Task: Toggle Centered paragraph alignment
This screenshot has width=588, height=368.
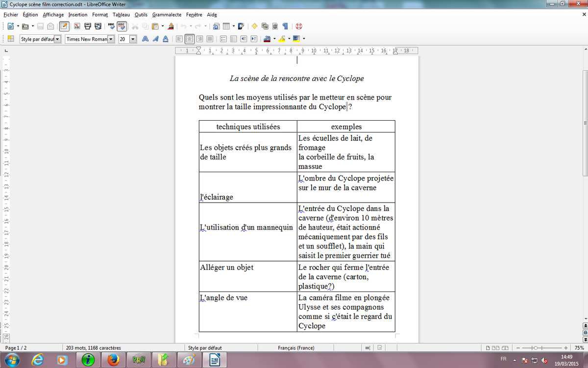Action: (190, 39)
